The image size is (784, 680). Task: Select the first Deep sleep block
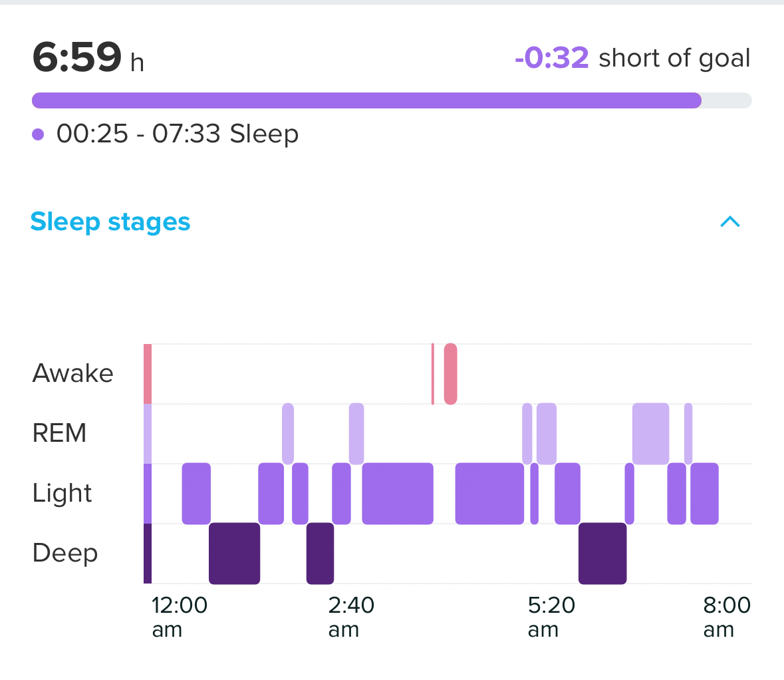tap(234, 554)
